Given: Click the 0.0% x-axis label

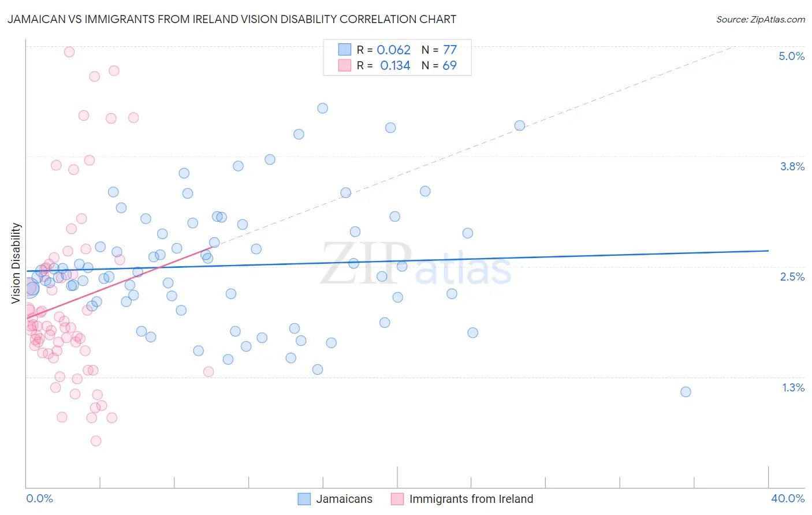Looking at the screenshot, I should coord(39,498).
